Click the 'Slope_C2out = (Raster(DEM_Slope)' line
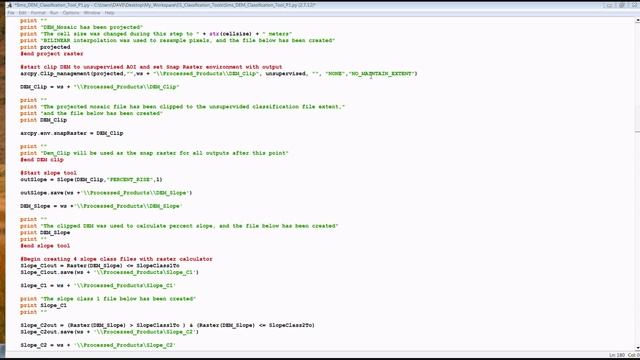This screenshot has height=360, width=640. click(167, 325)
